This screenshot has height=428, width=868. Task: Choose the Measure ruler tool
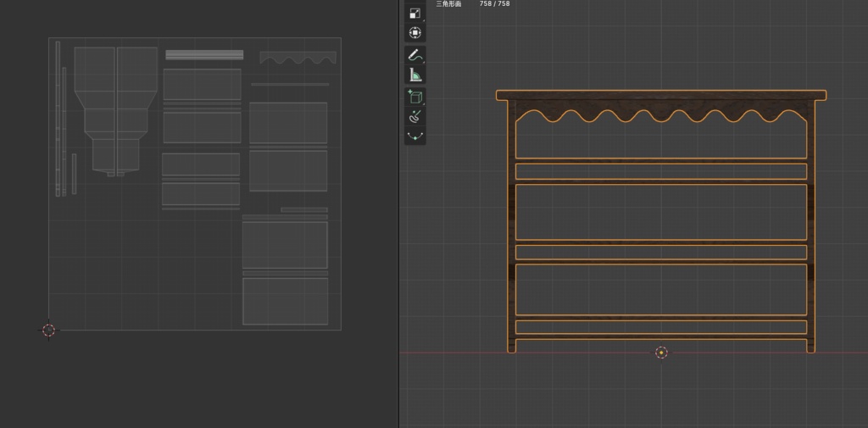[415, 75]
